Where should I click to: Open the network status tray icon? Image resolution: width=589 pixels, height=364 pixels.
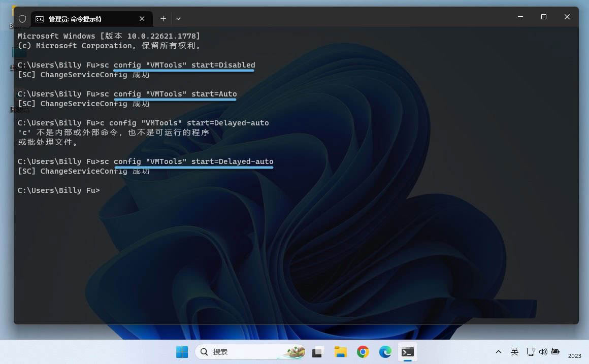tap(531, 352)
